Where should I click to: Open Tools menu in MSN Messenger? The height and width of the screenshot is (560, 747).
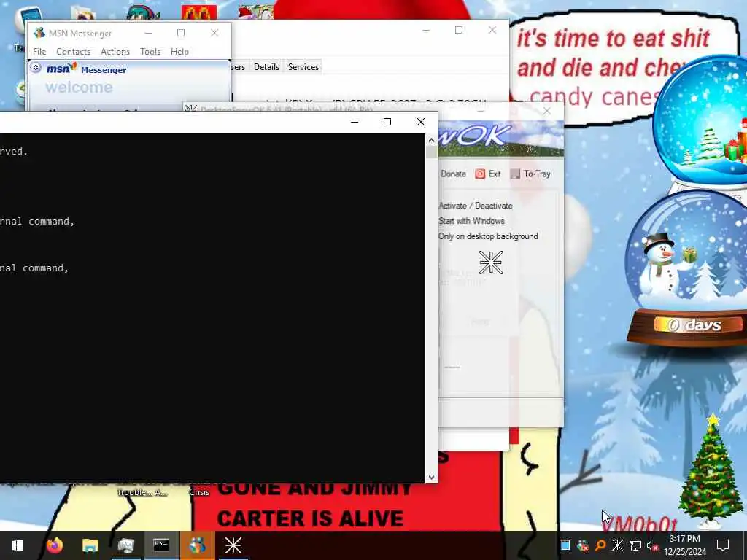click(150, 52)
